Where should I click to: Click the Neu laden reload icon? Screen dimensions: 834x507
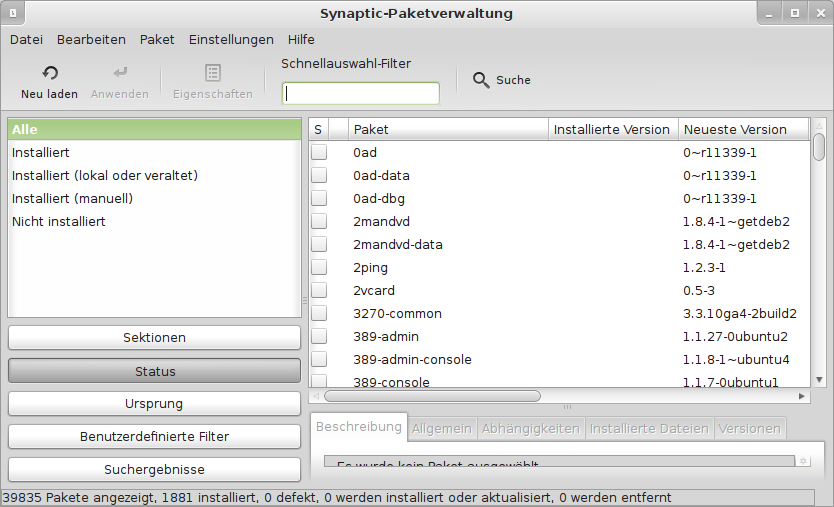point(49,73)
